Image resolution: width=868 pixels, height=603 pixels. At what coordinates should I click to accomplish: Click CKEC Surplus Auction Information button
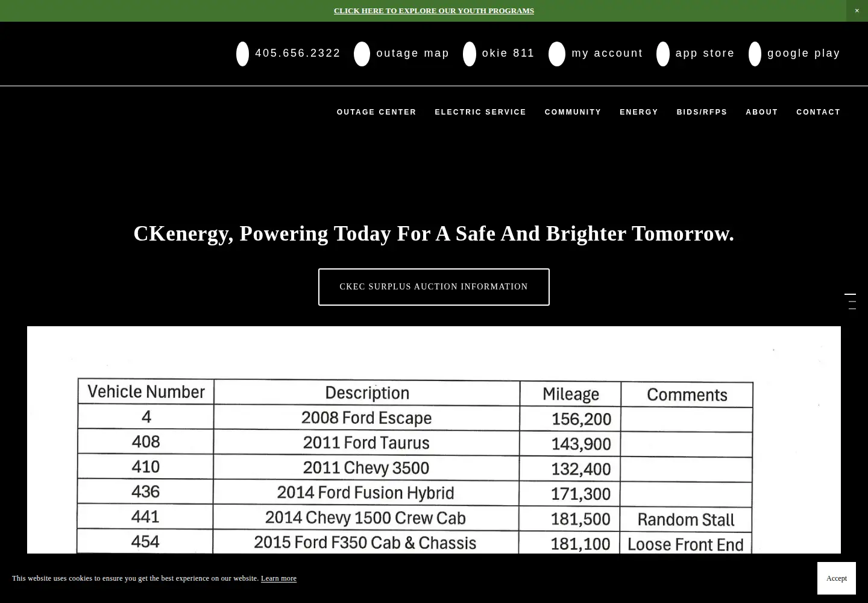pos(434,287)
